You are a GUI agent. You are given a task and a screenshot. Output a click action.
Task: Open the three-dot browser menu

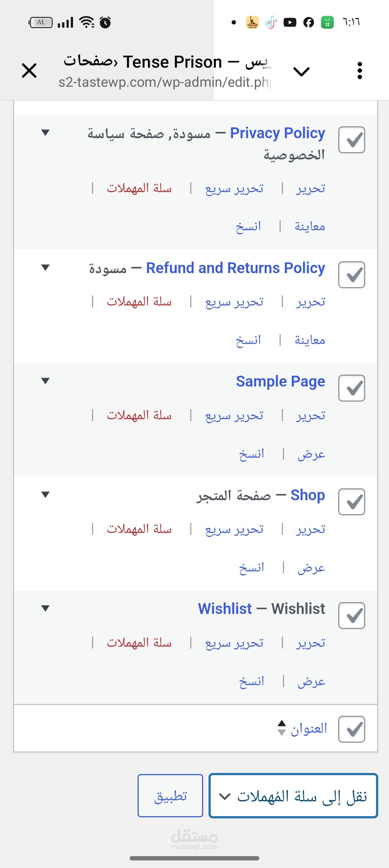359,71
